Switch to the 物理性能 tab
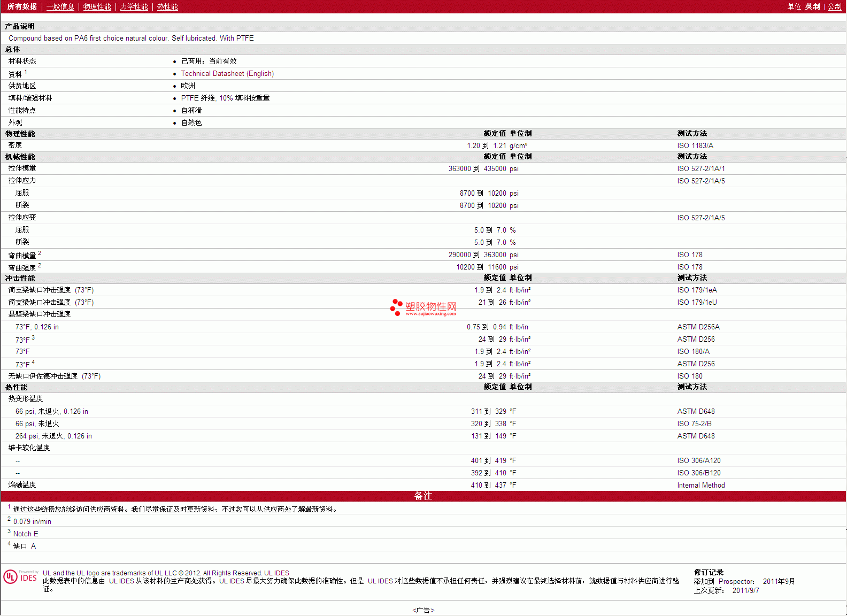This screenshot has height=616, width=847. 97,7
